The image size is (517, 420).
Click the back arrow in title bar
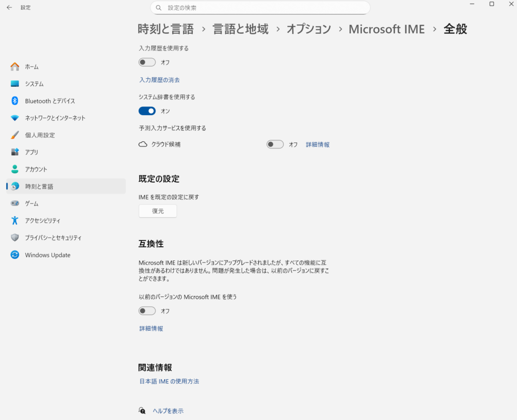coord(9,8)
